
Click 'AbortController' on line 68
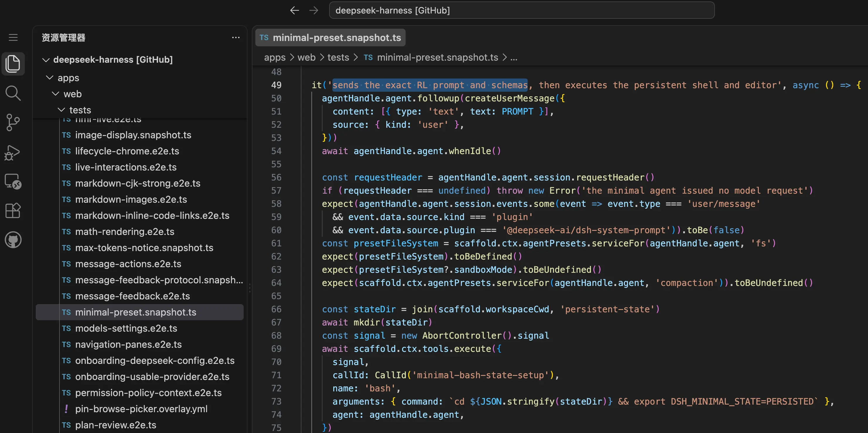point(462,336)
